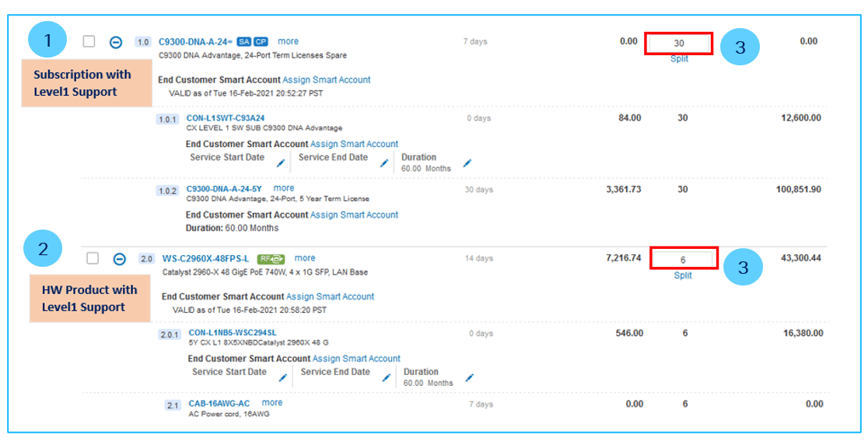Click the quantity field showing 30
Screen dimensions: 868x445
(679, 43)
